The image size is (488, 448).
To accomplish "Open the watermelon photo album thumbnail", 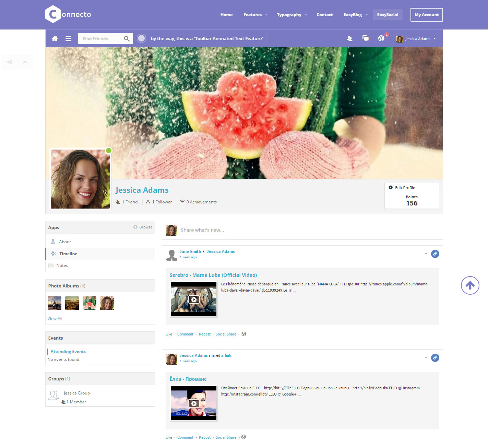I will 90,303.
